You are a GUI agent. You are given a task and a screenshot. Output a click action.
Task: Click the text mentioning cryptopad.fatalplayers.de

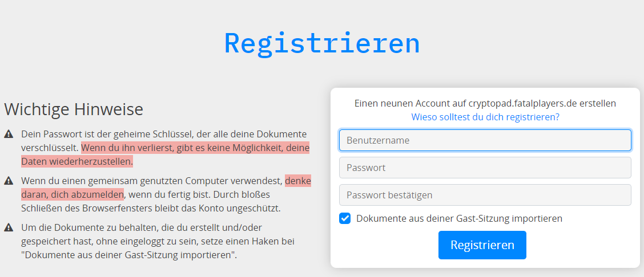[x=485, y=103]
